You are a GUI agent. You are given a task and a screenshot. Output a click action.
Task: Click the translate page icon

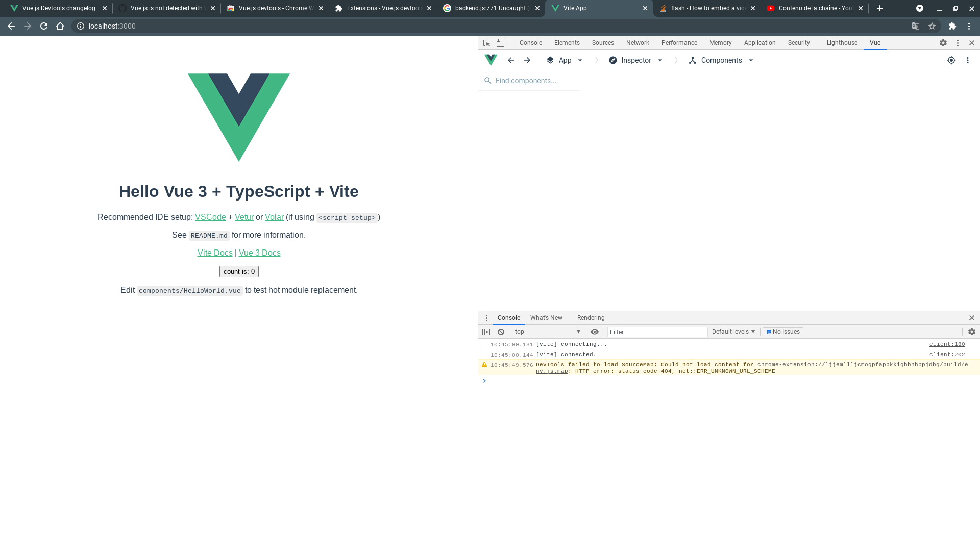tap(916, 26)
